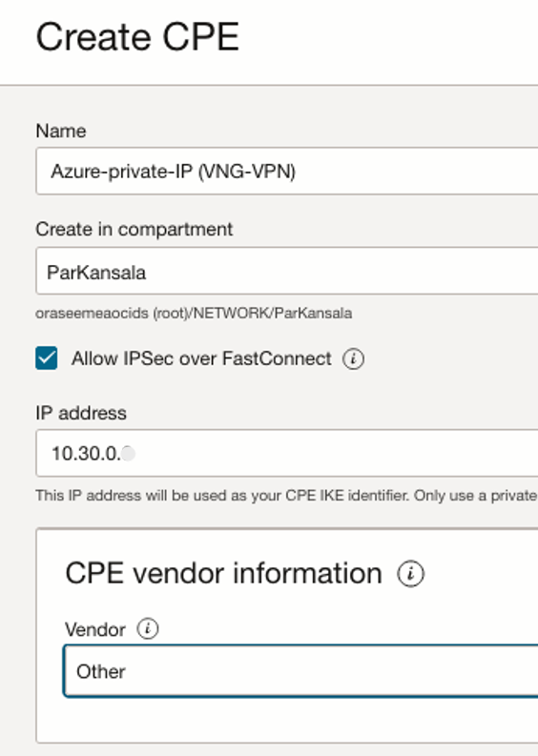Click the CPE vendor information heading
This screenshot has width=538, height=756.
(223, 573)
